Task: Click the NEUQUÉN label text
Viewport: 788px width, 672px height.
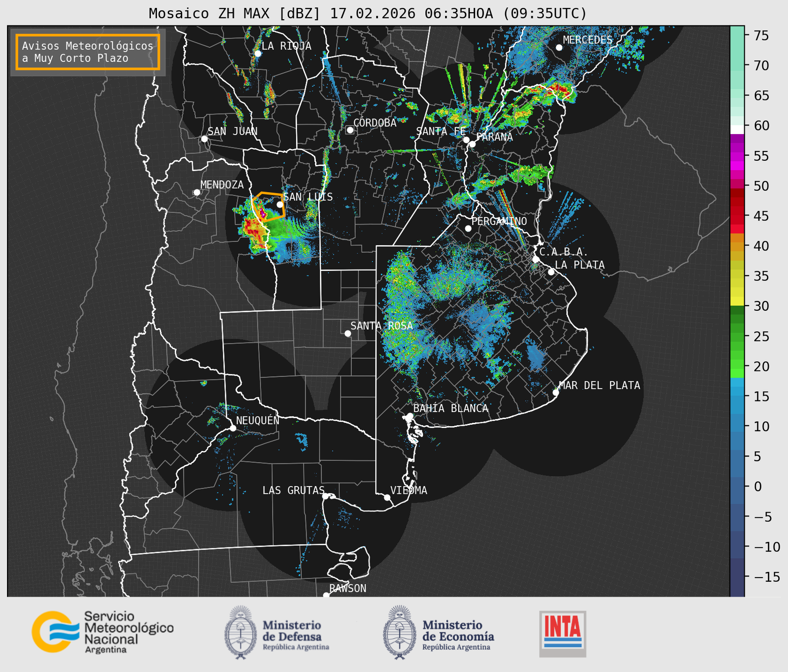Action: pos(257,420)
